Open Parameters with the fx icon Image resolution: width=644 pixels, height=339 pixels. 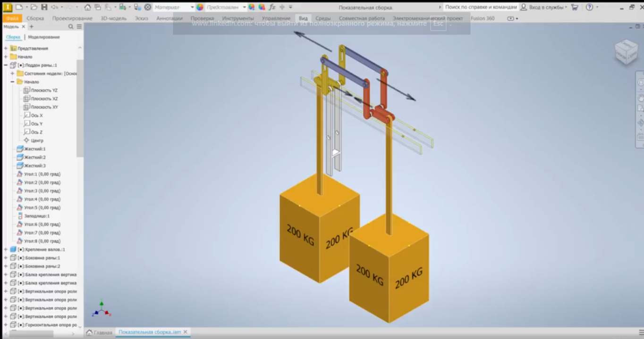[x=272, y=7]
